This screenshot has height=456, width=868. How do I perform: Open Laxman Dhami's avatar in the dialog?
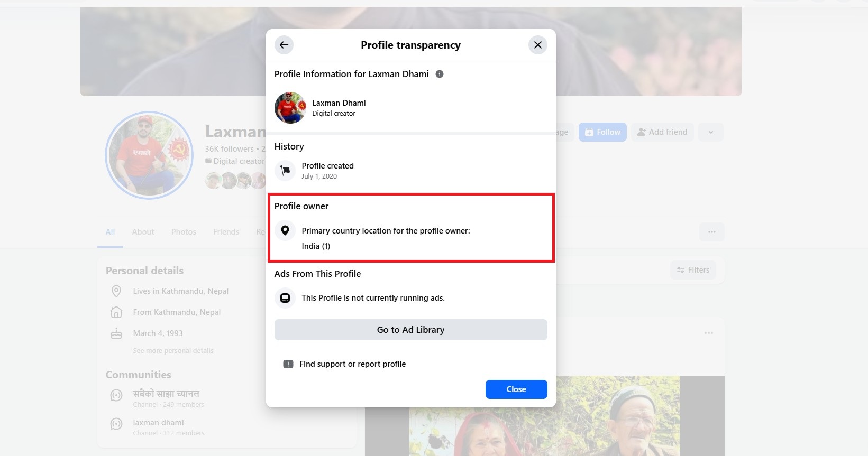(290, 108)
